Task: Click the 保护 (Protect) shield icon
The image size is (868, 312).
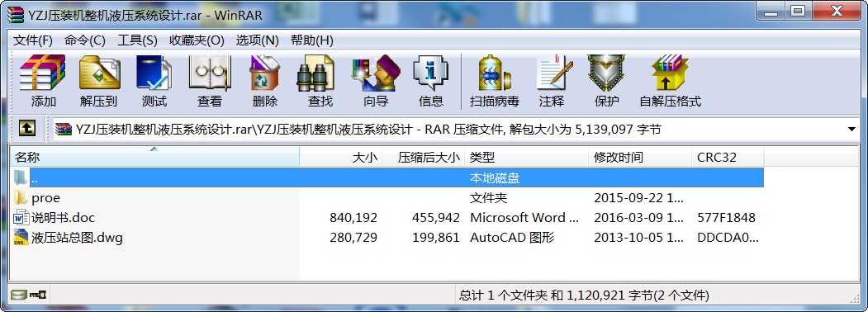Action: point(606,73)
